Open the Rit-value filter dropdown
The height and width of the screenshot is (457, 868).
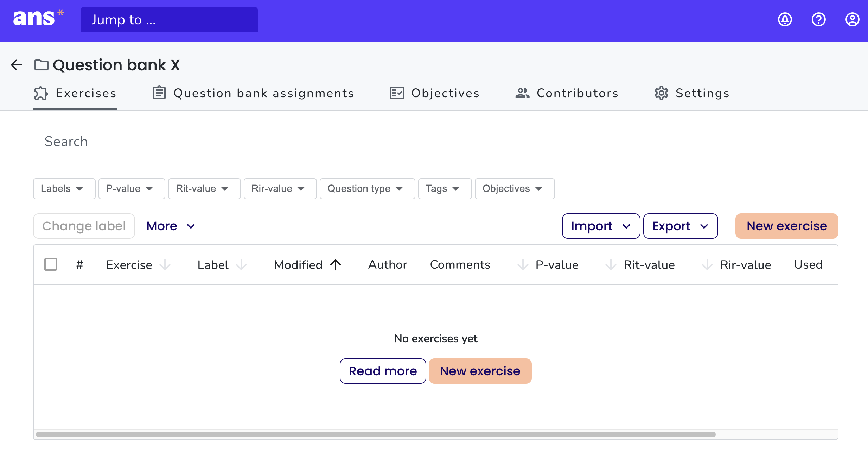(204, 189)
